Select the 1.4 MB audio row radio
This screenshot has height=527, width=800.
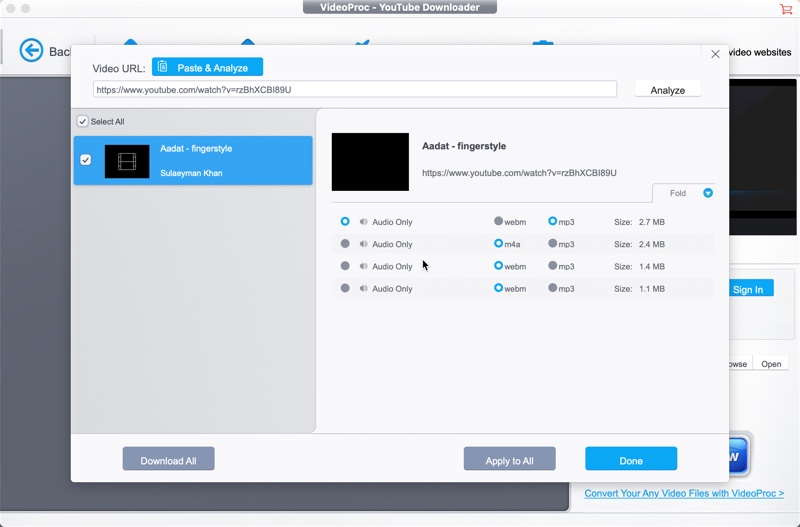coord(345,266)
